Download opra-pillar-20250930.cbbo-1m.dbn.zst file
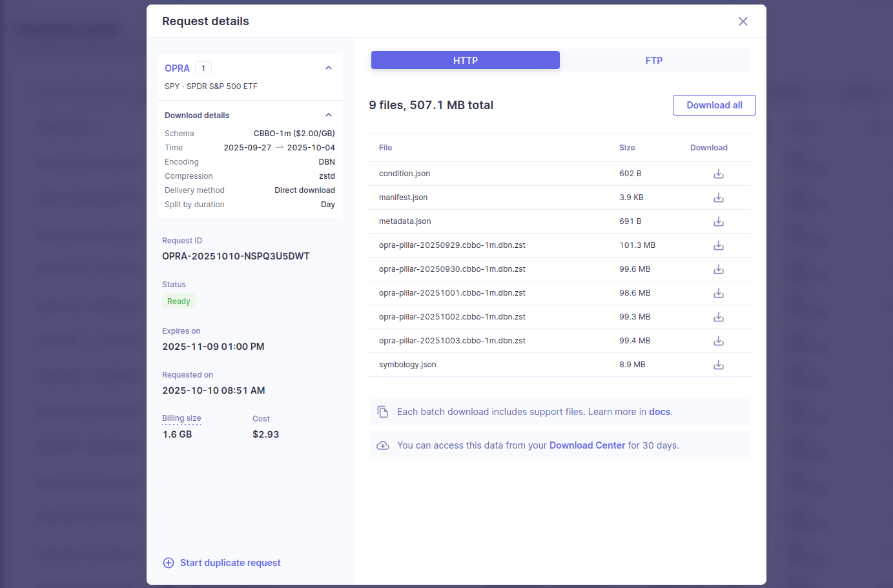This screenshot has height=588, width=893. click(718, 269)
